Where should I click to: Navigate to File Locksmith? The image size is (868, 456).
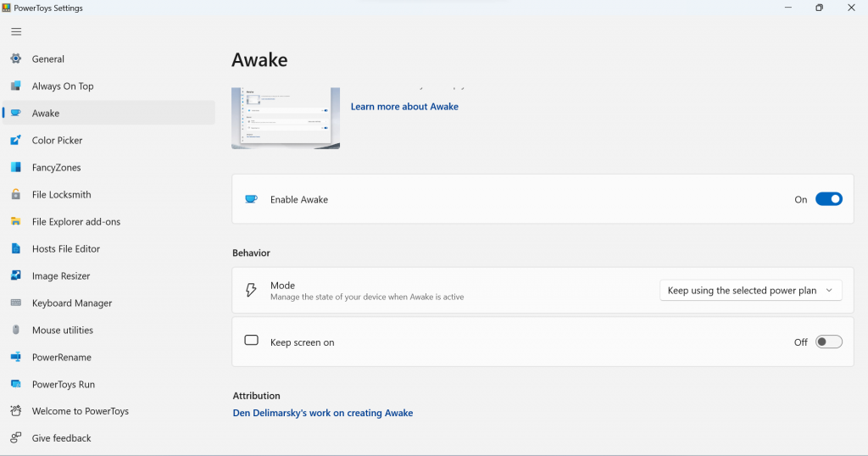[108, 194]
